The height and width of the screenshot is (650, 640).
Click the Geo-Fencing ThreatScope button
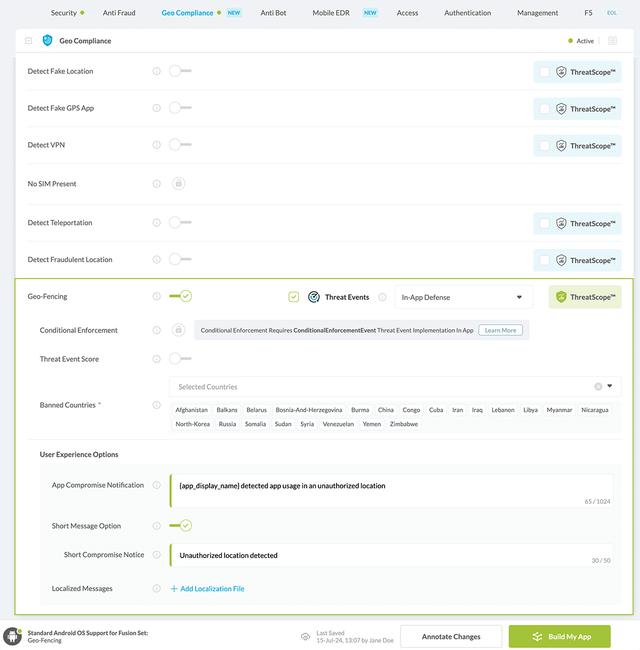tap(585, 297)
